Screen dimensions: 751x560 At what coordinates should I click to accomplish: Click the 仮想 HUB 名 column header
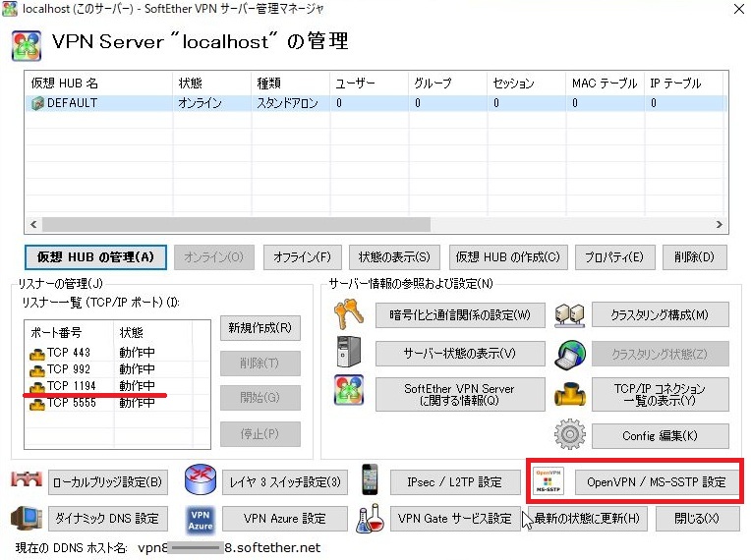(99, 84)
